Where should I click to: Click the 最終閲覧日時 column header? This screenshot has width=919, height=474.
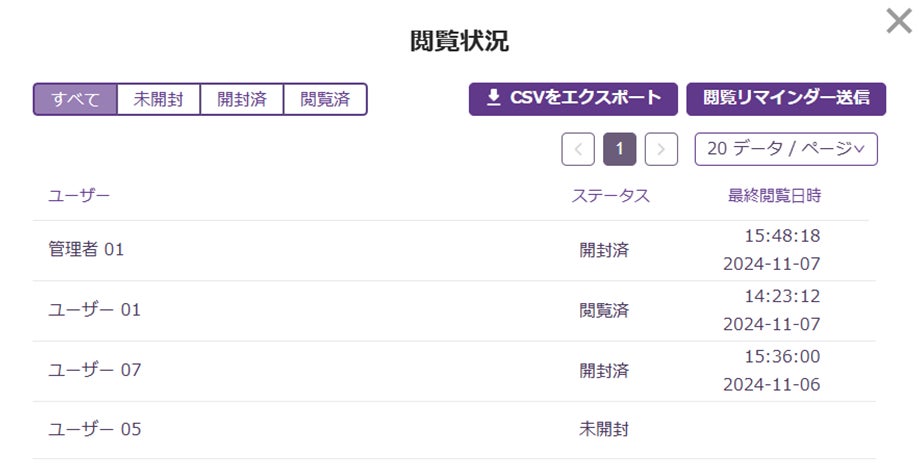coord(774,196)
